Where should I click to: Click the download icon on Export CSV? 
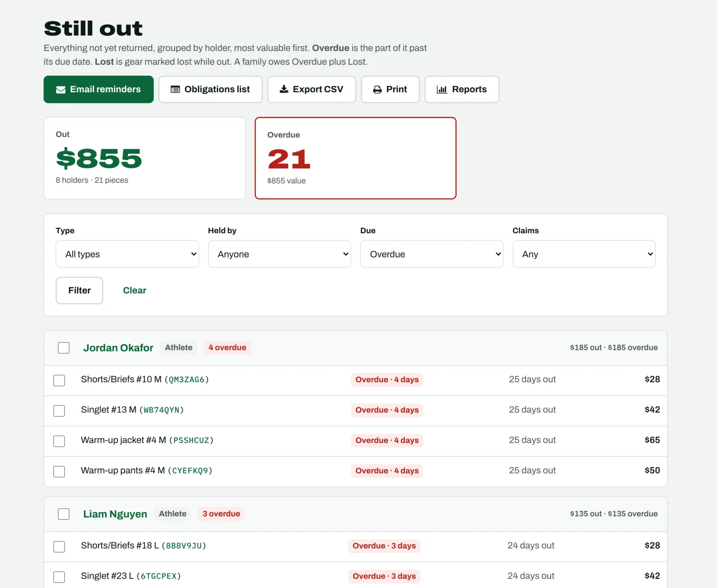click(x=284, y=89)
